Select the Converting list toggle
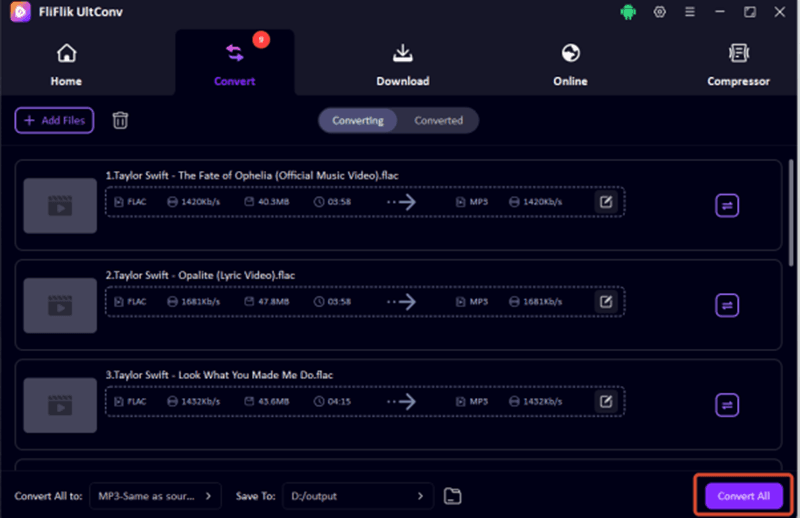This screenshot has height=518, width=800. tap(358, 120)
